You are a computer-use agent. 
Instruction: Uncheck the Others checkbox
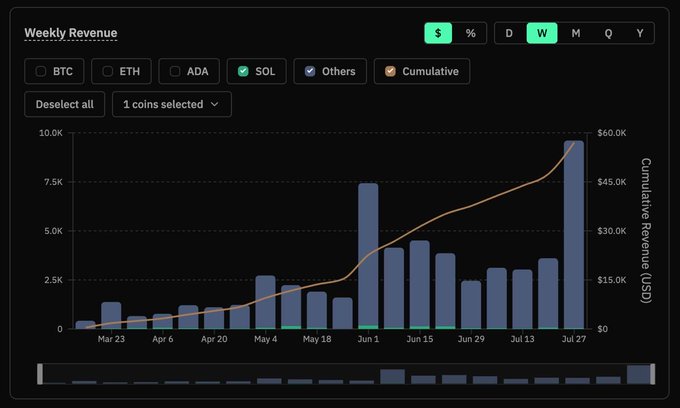click(x=310, y=71)
